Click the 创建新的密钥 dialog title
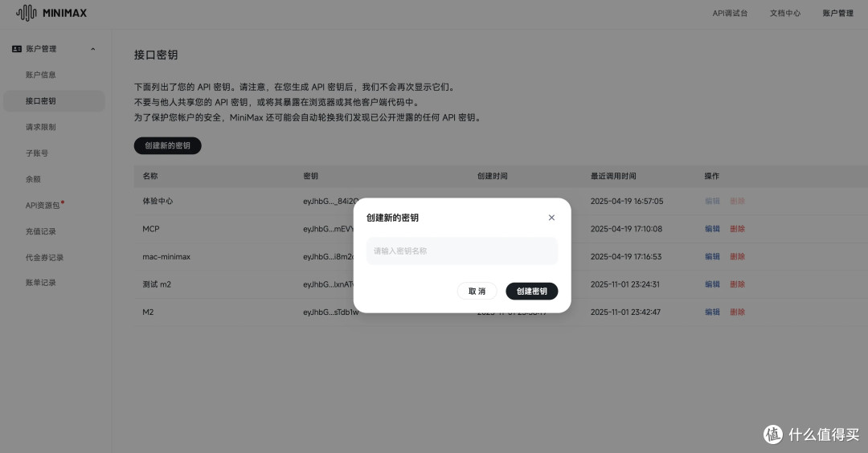 [x=392, y=218]
